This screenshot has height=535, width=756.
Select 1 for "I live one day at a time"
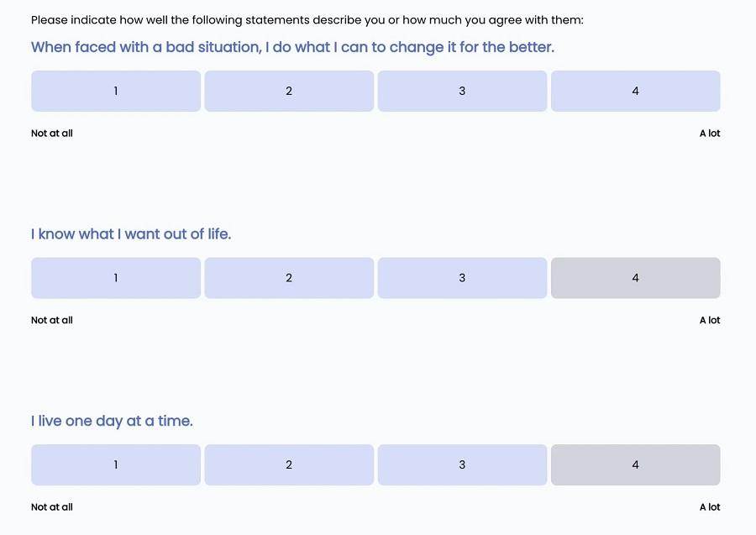coord(116,465)
